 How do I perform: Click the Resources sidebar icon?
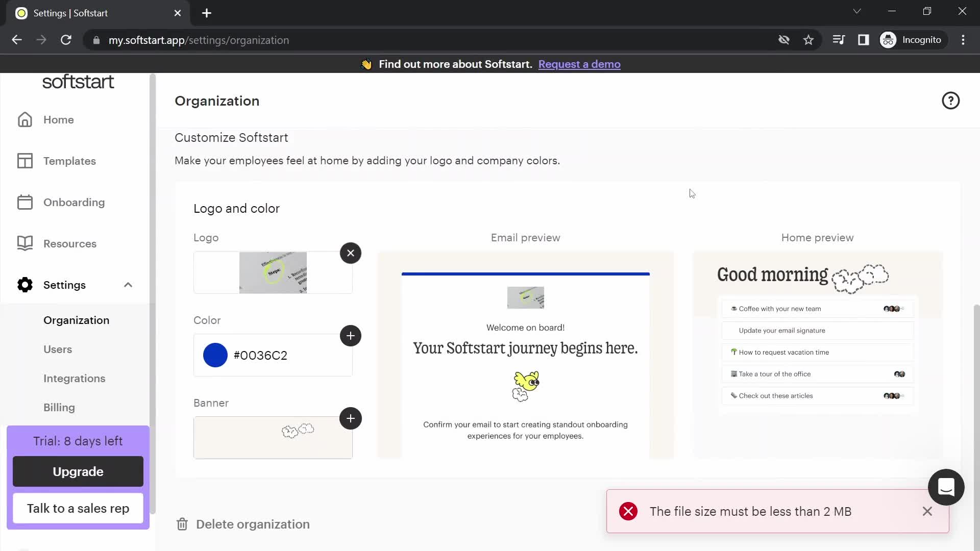coord(25,243)
